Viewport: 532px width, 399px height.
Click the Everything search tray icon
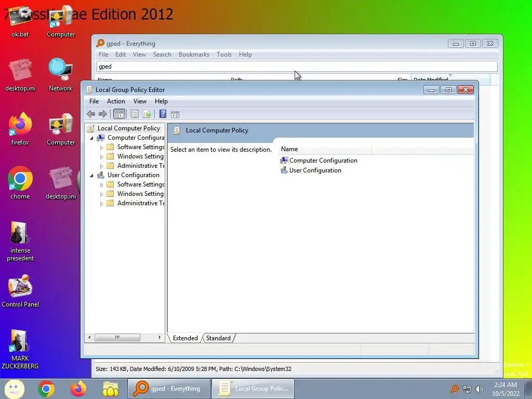coord(454,389)
